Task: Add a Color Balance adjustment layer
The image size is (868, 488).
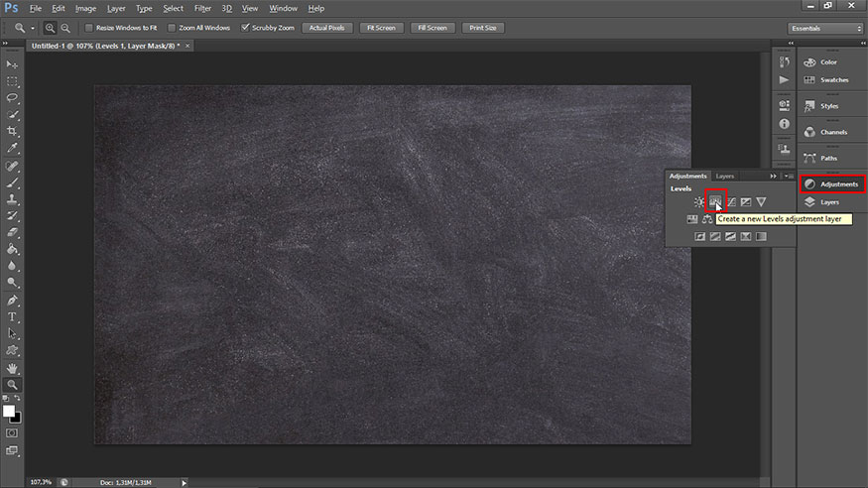Action: tap(707, 219)
